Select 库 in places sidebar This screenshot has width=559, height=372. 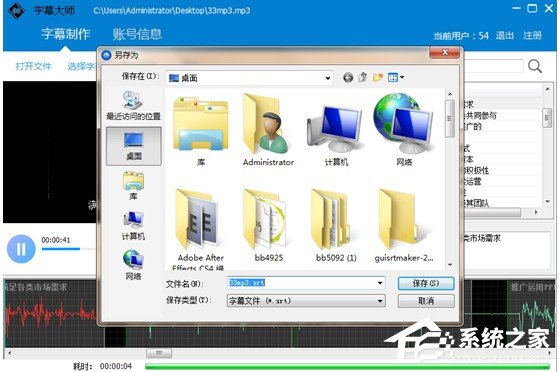(133, 185)
